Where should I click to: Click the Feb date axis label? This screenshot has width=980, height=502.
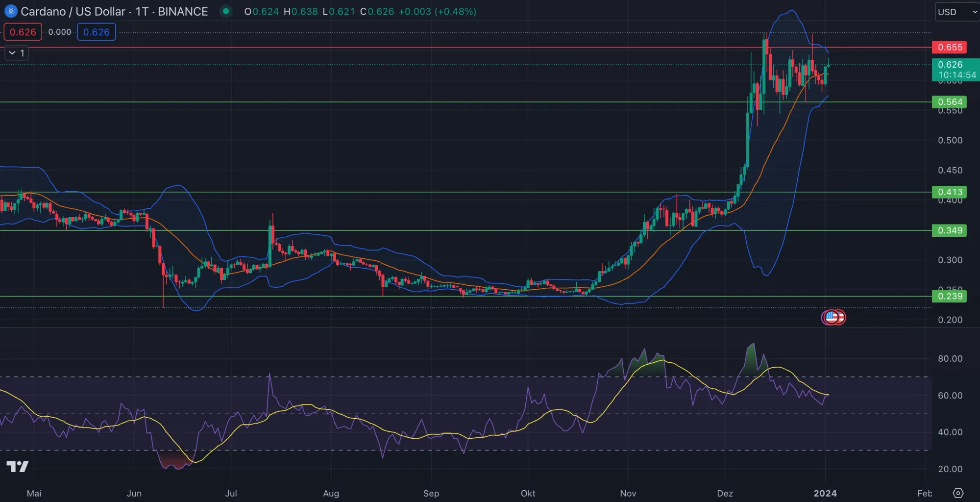pyautogui.click(x=925, y=494)
